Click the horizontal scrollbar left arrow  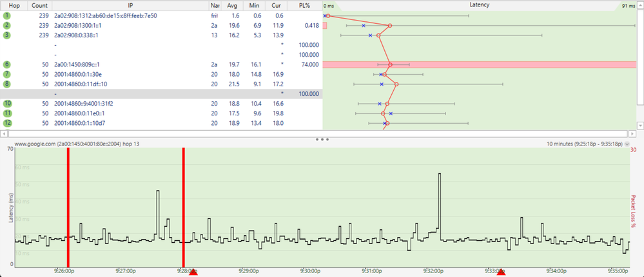click(x=4, y=133)
